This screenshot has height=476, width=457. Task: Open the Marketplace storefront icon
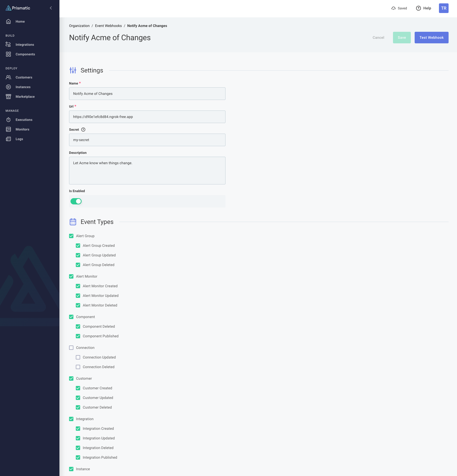pyautogui.click(x=8, y=97)
